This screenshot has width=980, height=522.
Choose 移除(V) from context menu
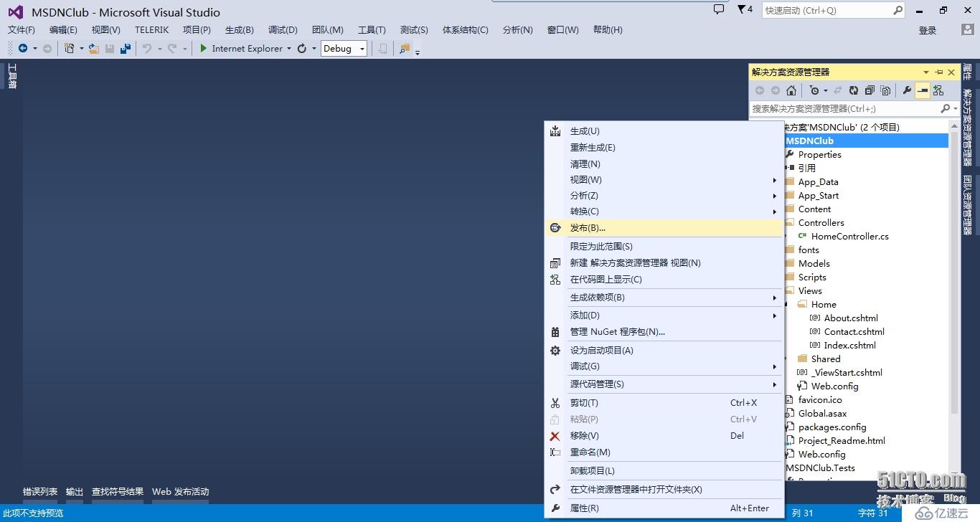point(664,435)
